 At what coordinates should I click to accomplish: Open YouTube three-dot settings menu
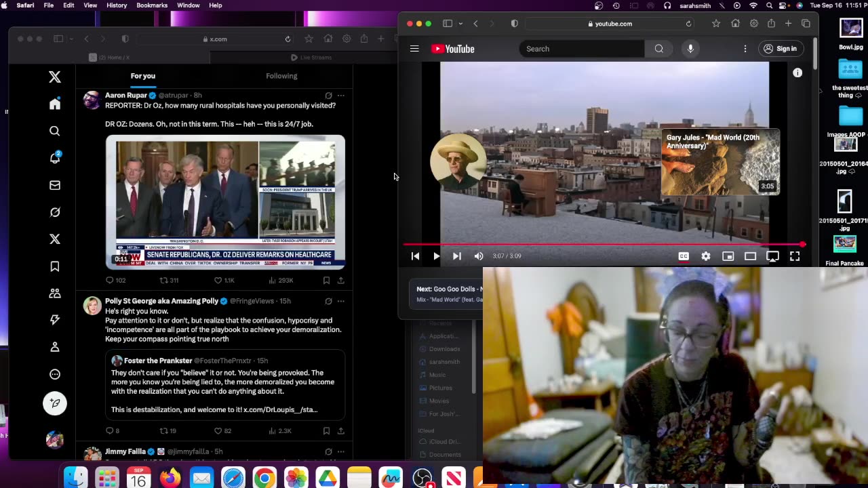click(x=745, y=49)
